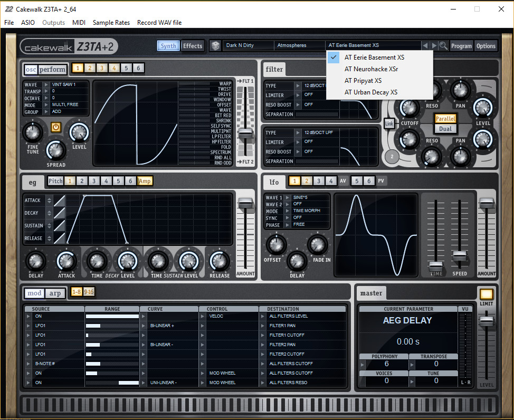Click the next preset arrow
The width and height of the screenshot is (514, 420).
(x=434, y=46)
